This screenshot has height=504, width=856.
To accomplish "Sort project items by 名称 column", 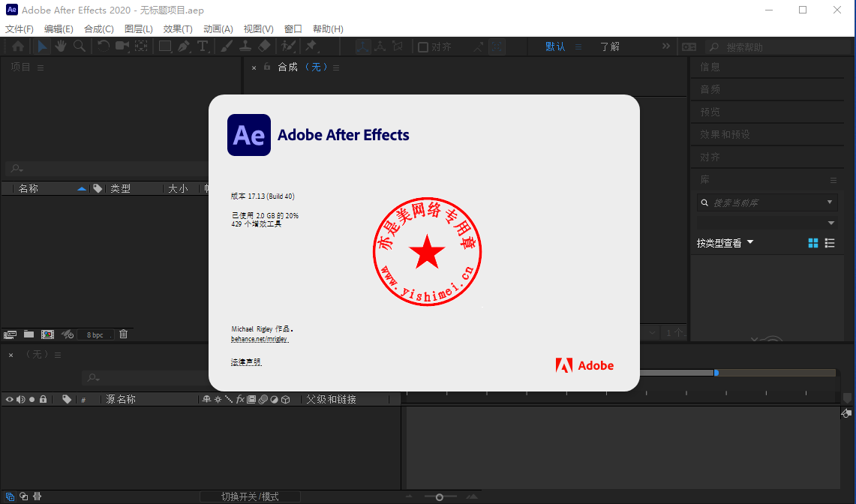I will (x=29, y=188).
